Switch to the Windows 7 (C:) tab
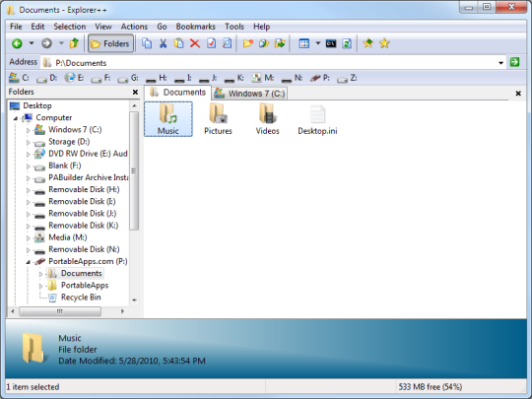Viewport: 532px width, 399px height. (250, 94)
